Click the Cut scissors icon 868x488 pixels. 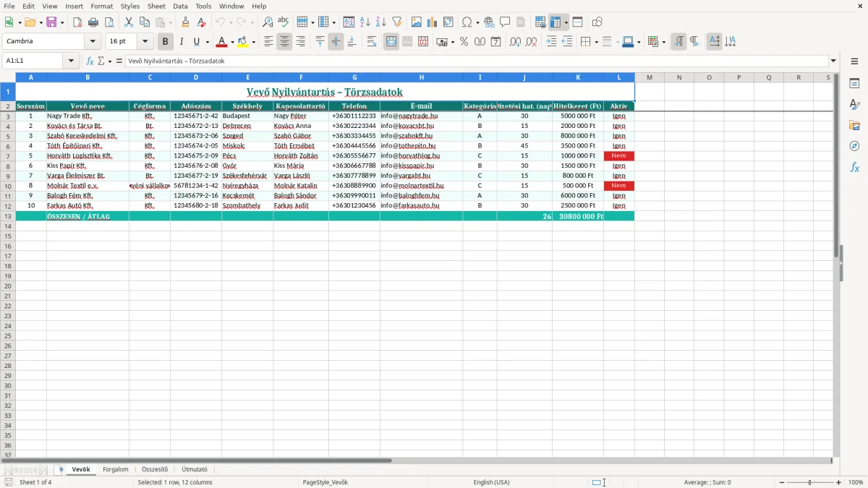pos(129,22)
